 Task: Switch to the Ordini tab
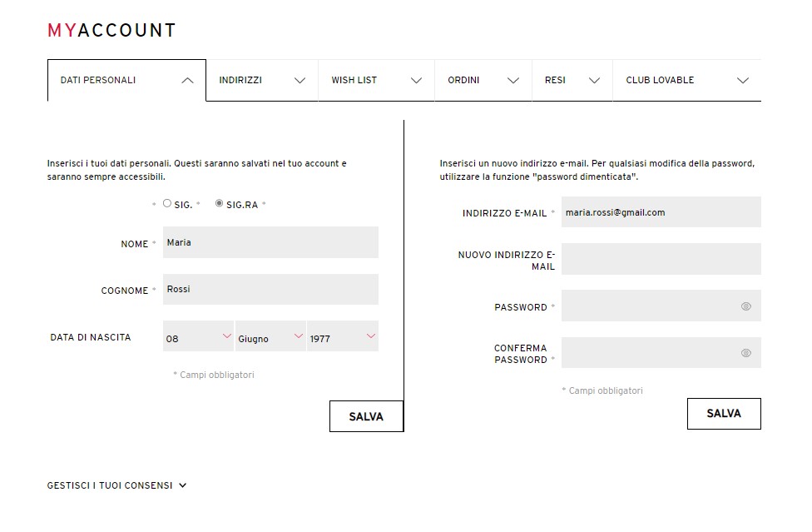click(483, 80)
